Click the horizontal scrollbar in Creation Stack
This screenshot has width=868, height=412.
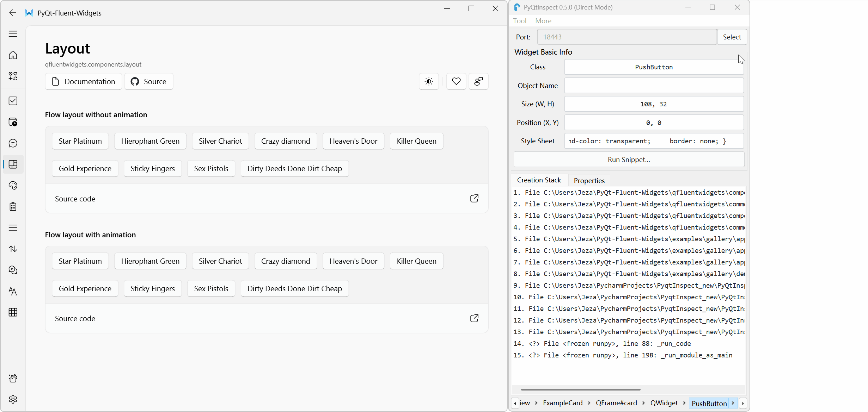point(580,389)
